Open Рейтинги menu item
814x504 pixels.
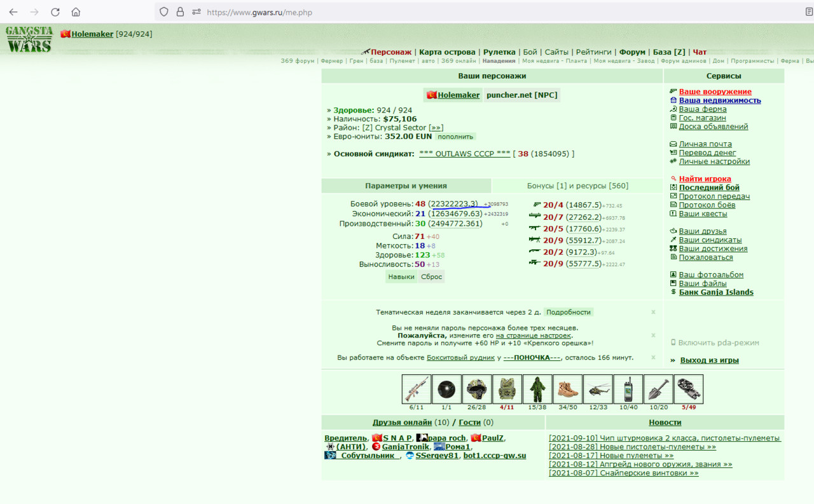594,52
